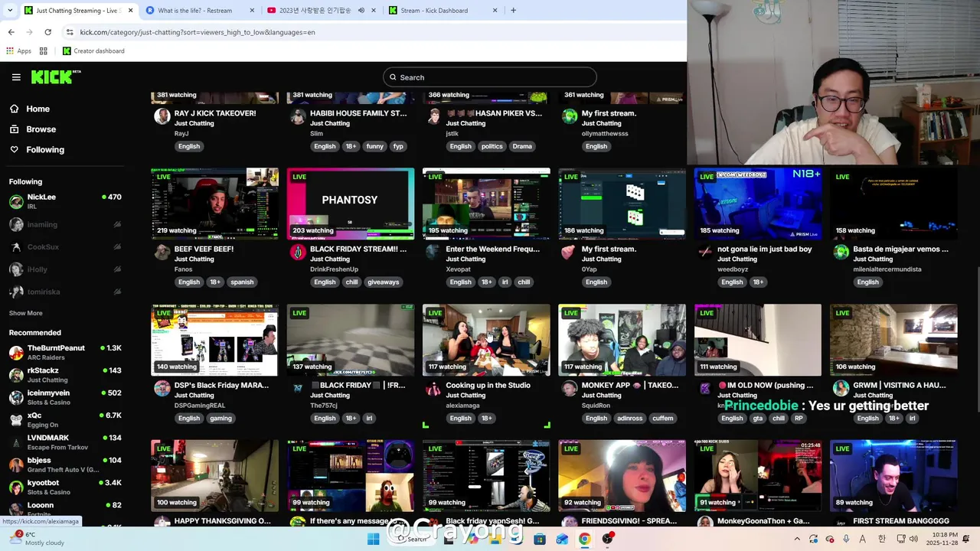
Task: Click the 'gaming' tag on DSP stream
Action: [x=220, y=418]
